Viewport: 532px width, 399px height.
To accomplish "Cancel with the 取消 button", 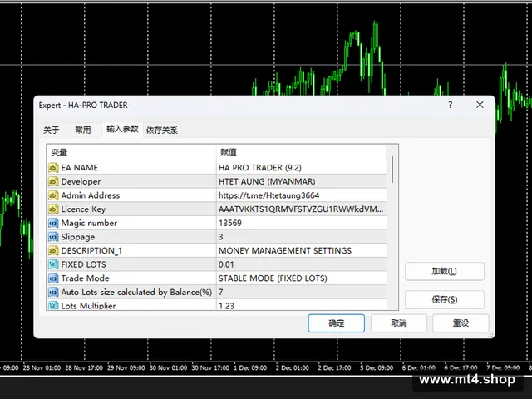I will coord(399,323).
